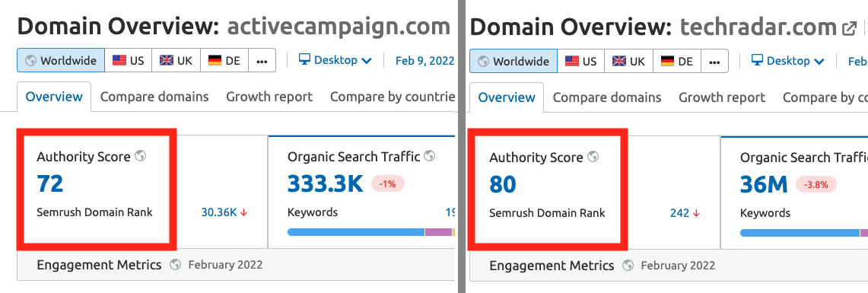Open more countries menu in activecampaign.com panel
Image resolution: width=868 pixels, height=293 pixels.
pos(262,60)
